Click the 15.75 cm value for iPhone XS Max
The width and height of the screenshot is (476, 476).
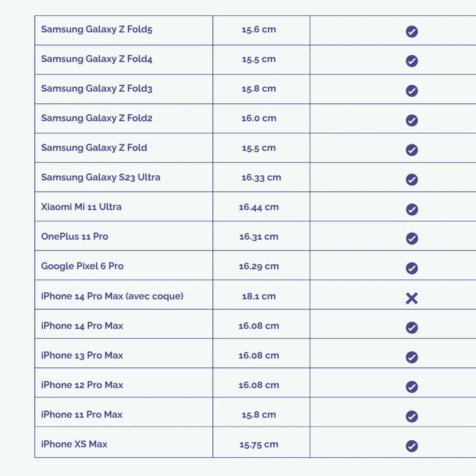click(259, 444)
